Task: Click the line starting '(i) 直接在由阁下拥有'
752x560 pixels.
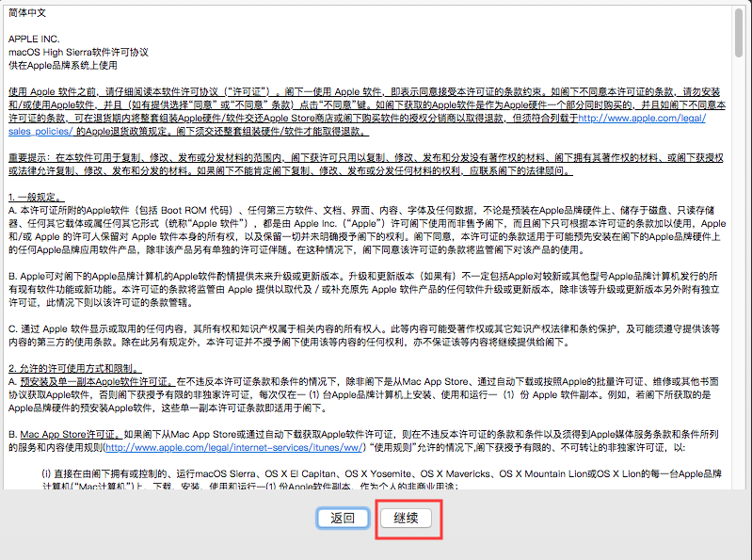Action: [x=382, y=473]
